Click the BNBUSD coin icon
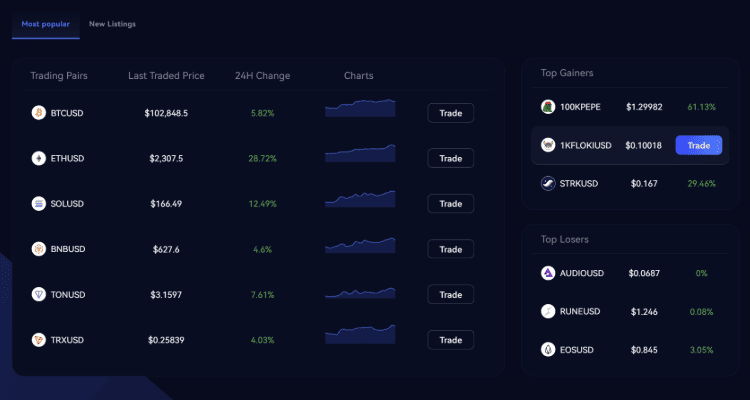Viewport: 750px width, 400px height. point(39,249)
